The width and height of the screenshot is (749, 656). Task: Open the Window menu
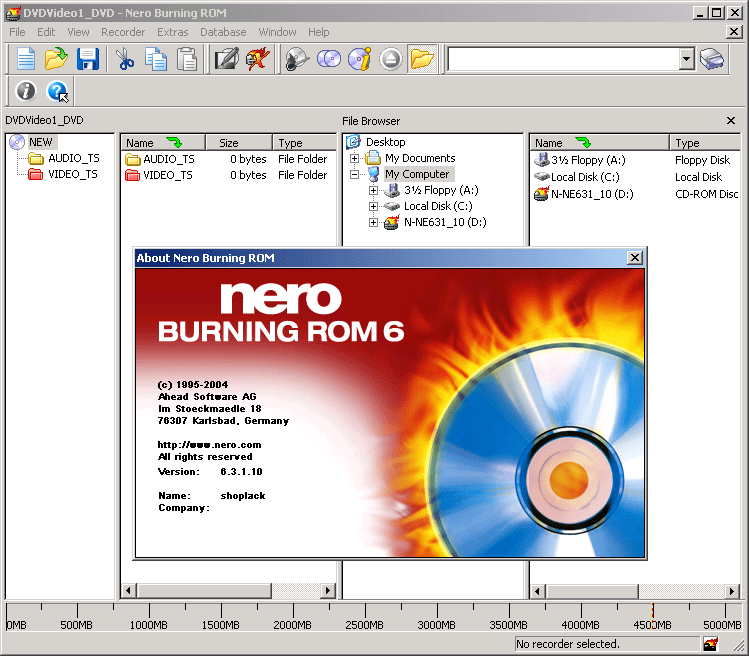point(277,32)
